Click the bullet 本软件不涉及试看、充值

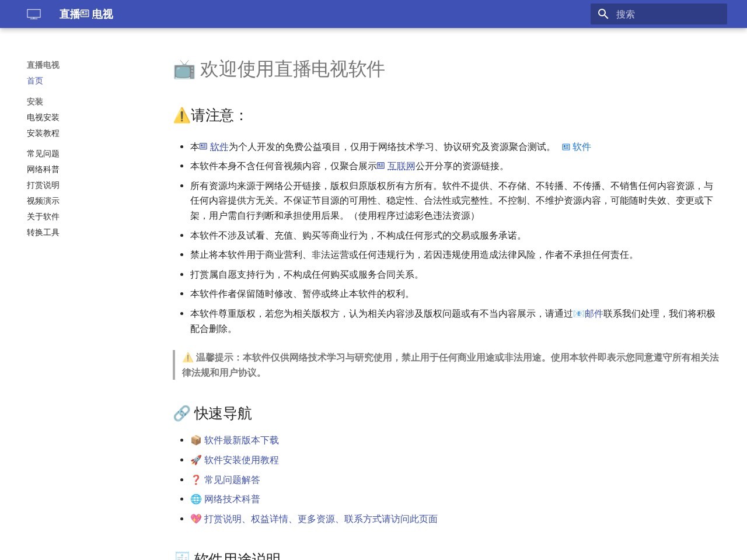point(358,236)
